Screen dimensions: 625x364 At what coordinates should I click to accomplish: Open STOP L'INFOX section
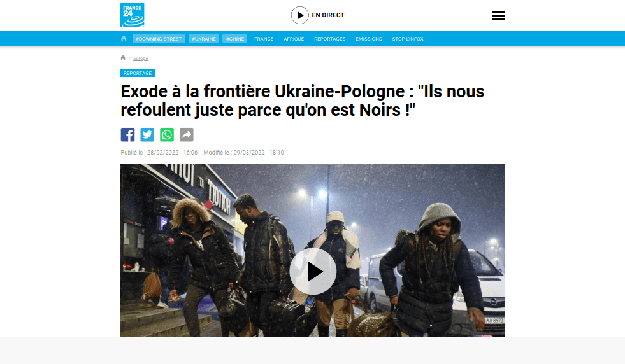tap(408, 39)
